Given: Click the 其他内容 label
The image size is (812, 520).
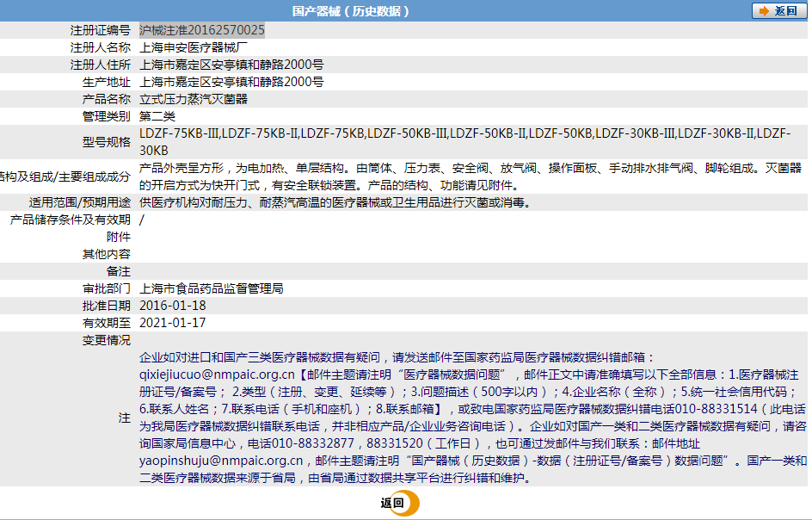Looking at the screenshot, I should (x=107, y=254).
